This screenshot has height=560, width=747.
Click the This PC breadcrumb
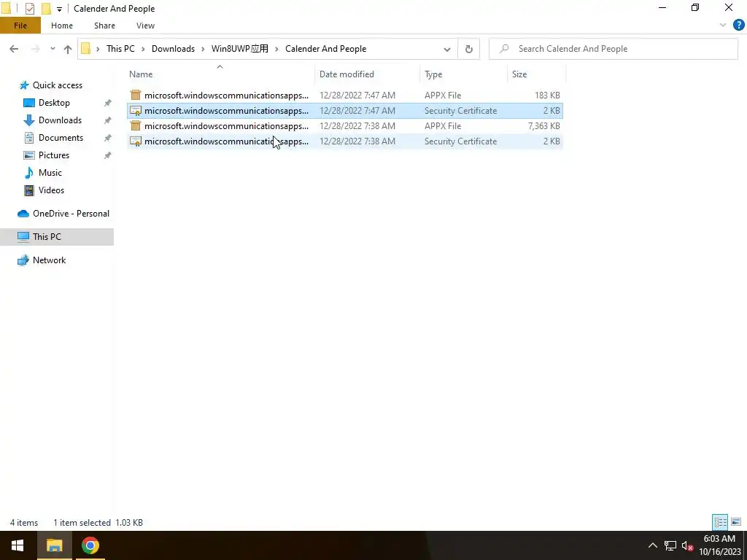(120, 49)
